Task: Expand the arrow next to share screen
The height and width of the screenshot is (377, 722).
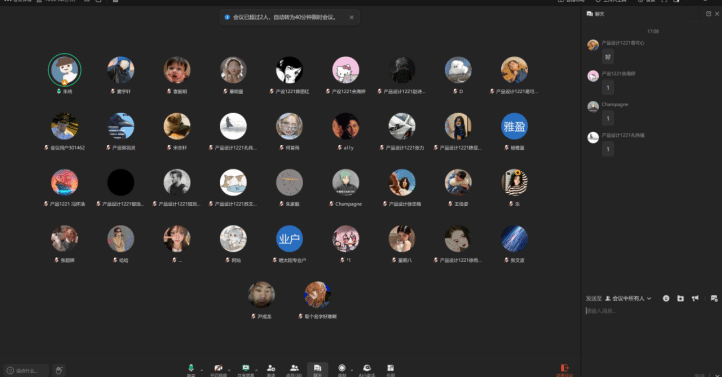Action: pos(256,369)
